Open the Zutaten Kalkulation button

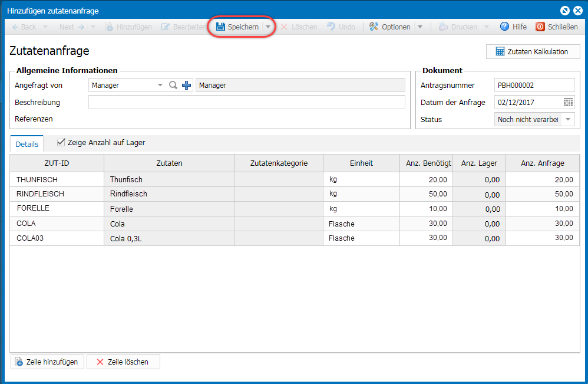[x=533, y=52]
